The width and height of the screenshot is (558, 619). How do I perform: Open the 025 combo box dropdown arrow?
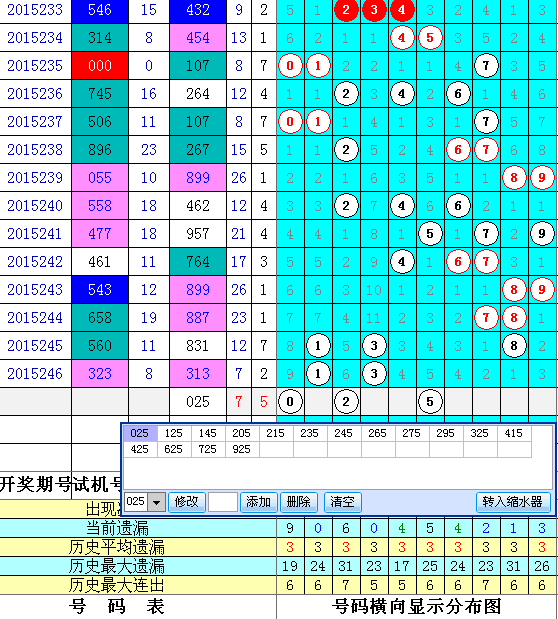[x=156, y=502]
